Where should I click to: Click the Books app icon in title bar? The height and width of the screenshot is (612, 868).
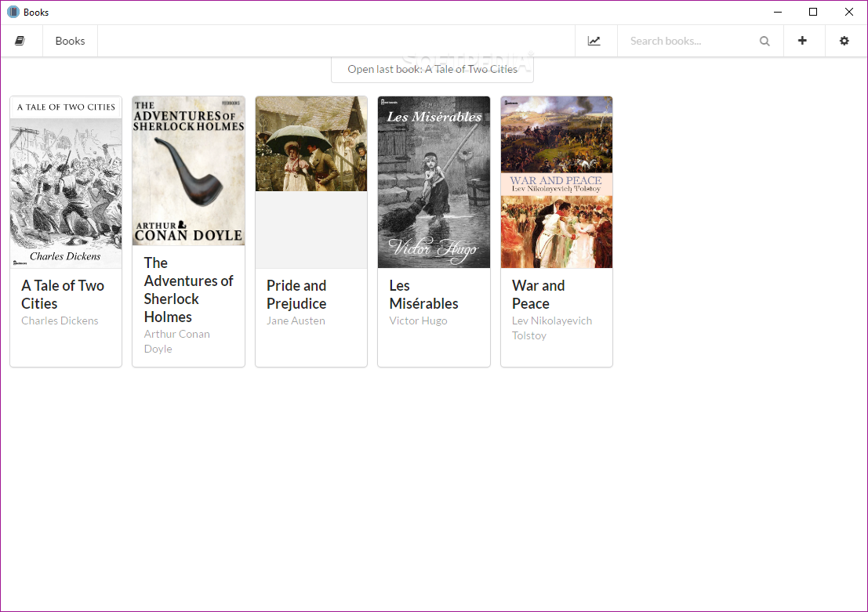13,12
